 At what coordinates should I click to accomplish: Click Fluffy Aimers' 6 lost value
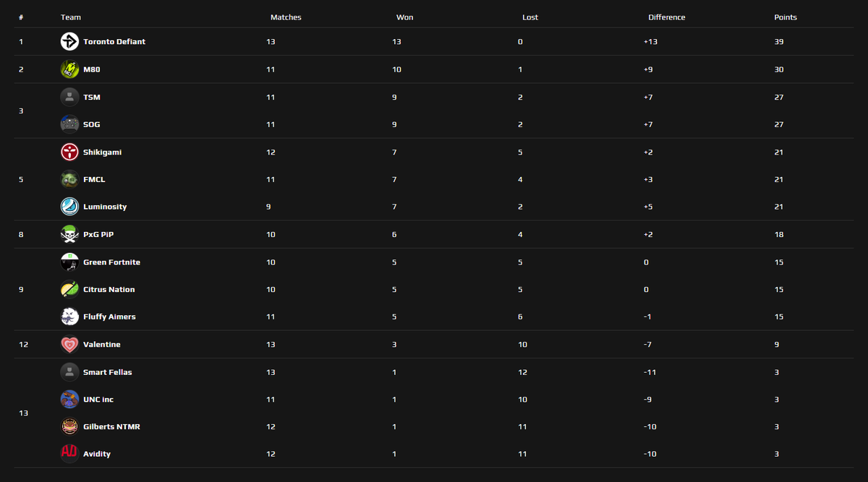(x=520, y=317)
